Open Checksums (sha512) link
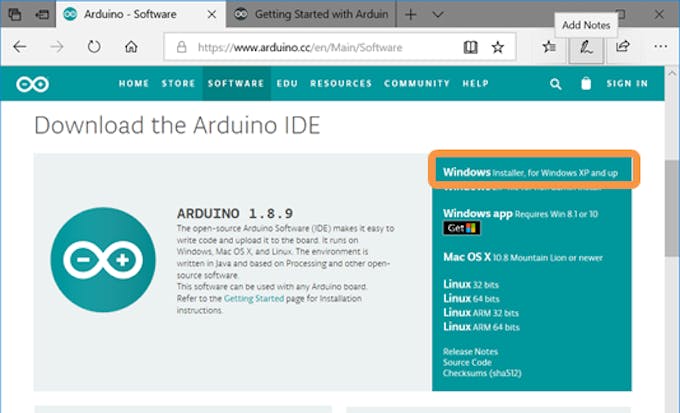 pos(482,373)
